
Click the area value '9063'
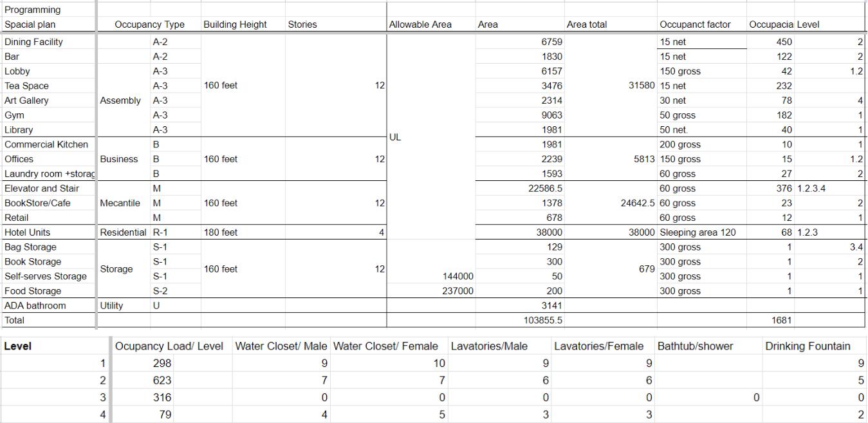[520, 115]
